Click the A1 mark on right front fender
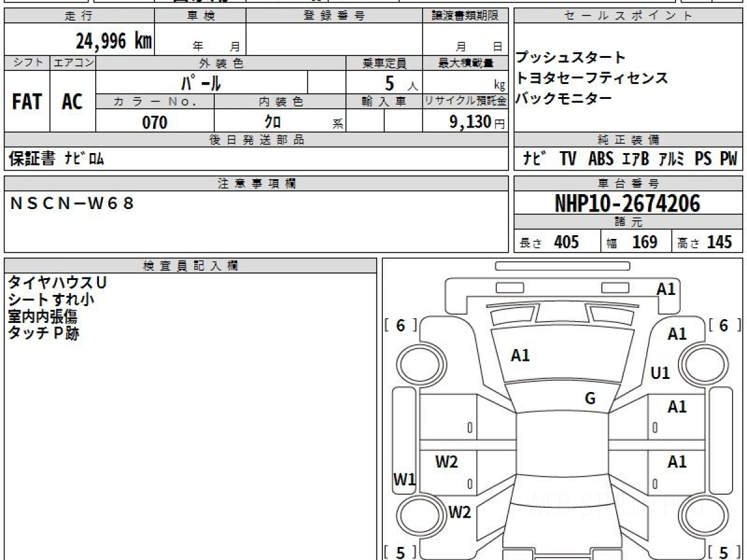 click(677, 334)
